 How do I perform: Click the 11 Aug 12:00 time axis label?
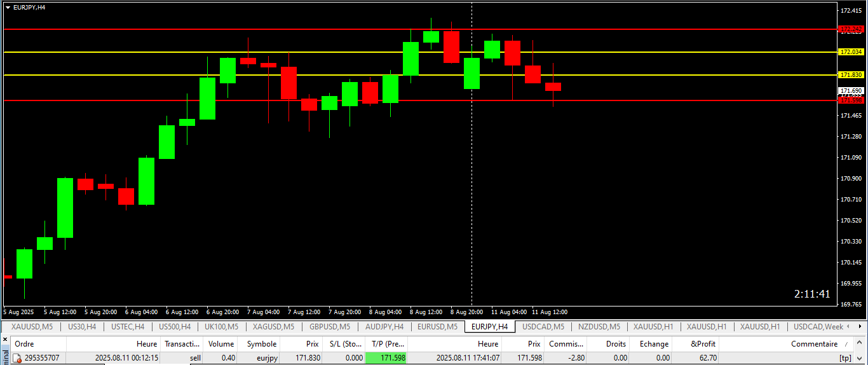pyautogui.click(x=550, y=312)
